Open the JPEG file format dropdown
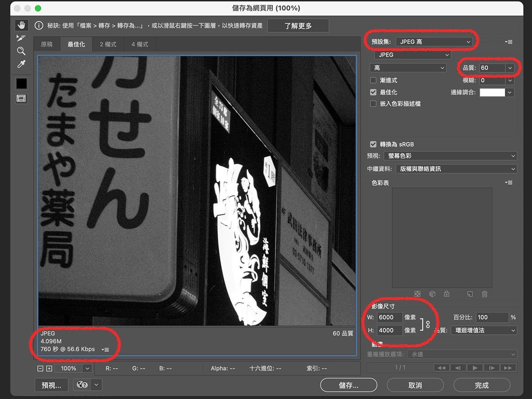 tap(412, 55)
